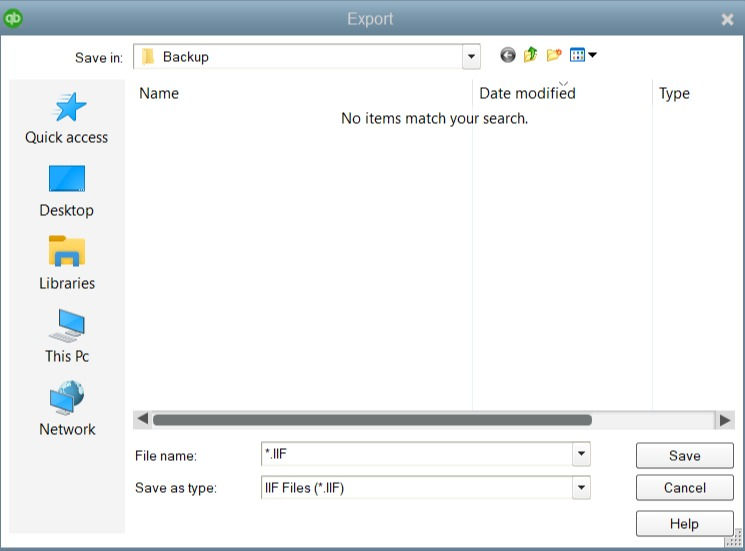Click the QuickBooks logo icon in title bar
745x551 pixels.
tap(13, 19)
